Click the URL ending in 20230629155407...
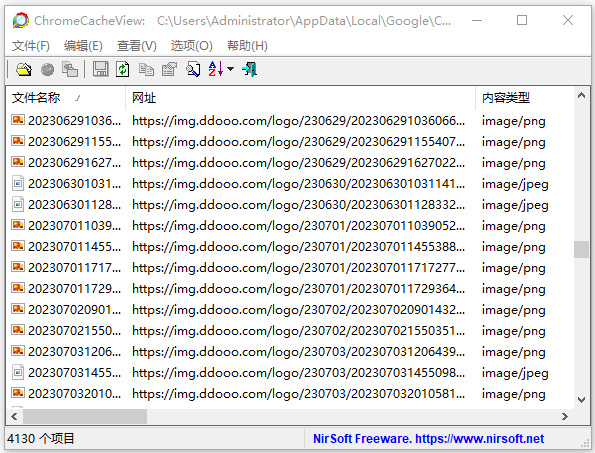The height and width of the screenshot is (453, 595). [x=298, y=142]
